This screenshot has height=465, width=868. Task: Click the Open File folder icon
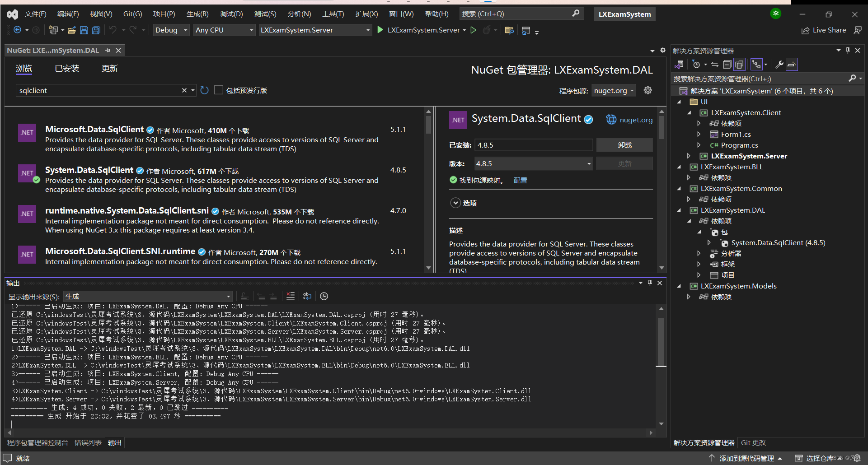[x=71, y=30]
